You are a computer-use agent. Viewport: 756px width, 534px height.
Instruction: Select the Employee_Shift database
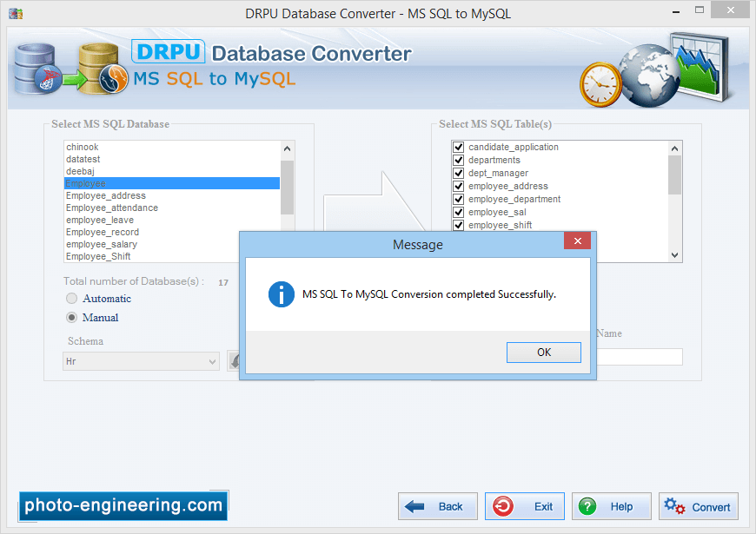click(152, 256)
